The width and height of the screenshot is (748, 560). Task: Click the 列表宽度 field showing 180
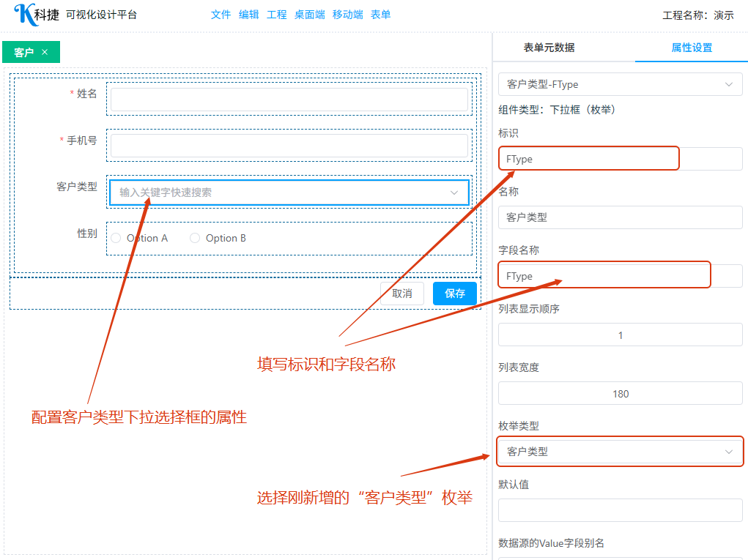pyautogui.click(x=620, y=394)
